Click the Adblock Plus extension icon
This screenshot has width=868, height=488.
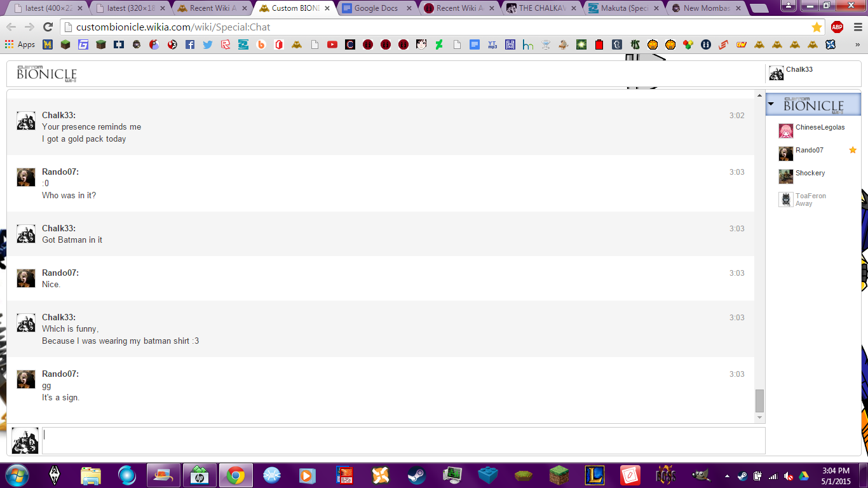837,27
